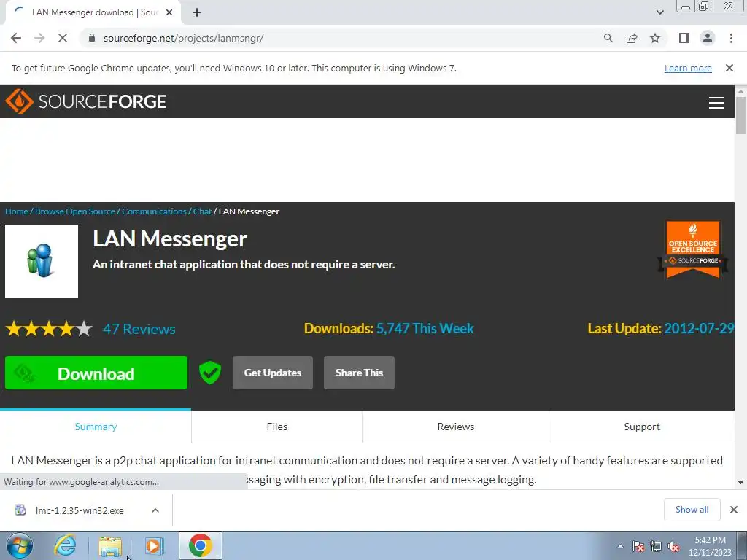Open the 47 Reviews link

click(x=139, y=329)
